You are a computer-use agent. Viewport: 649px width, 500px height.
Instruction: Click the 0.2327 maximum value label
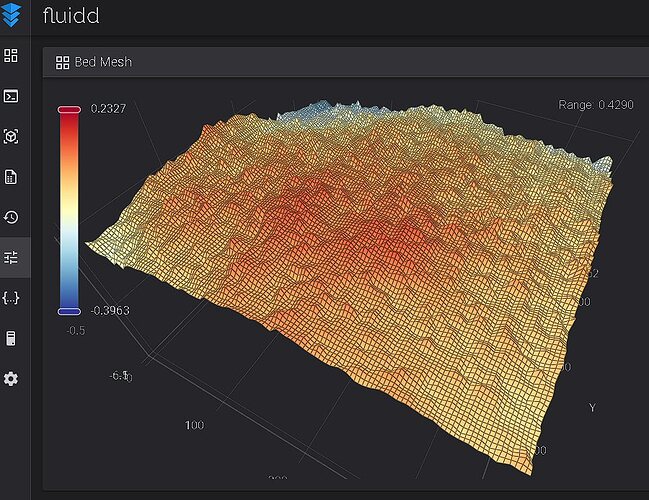click(108, 109)
